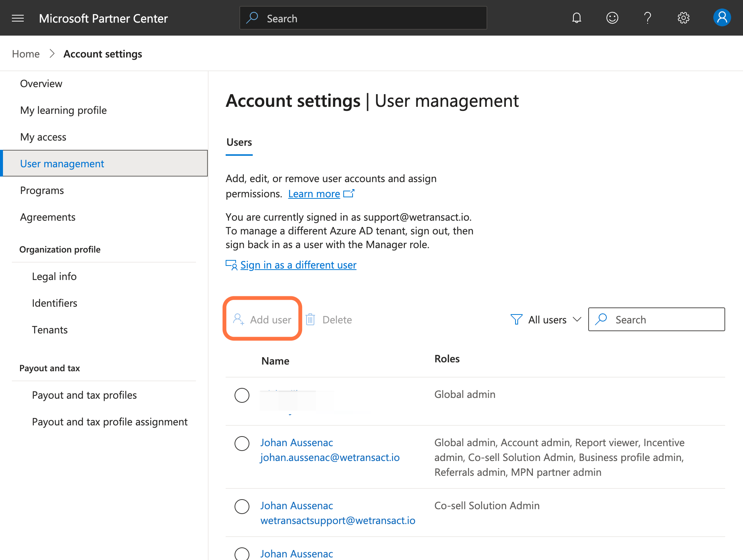Go to Overview in sidebar
Image resolution: width=743 pixels, height=560 pixels.
(41, 84)
